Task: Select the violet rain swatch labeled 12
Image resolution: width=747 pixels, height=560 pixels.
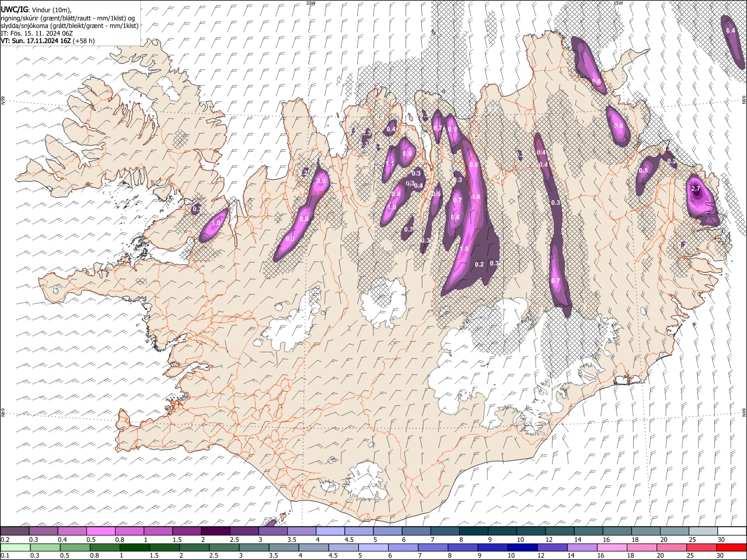Action: coord(551,547)
